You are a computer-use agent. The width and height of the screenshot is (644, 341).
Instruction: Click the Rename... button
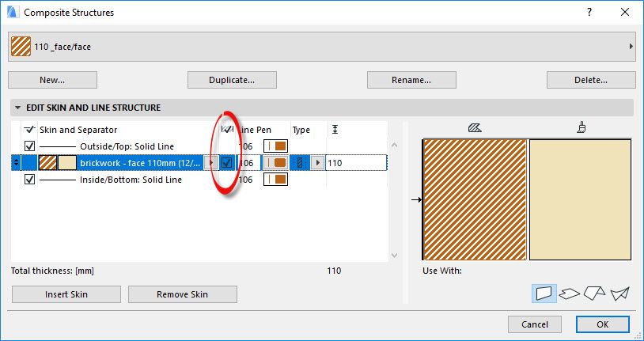tap(411, 80)
